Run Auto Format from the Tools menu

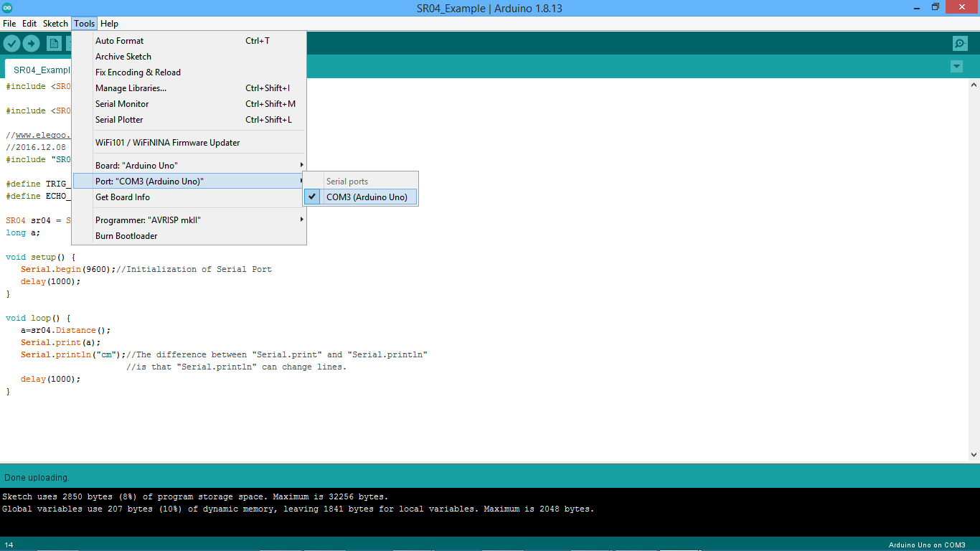click(x=119, y=40)
